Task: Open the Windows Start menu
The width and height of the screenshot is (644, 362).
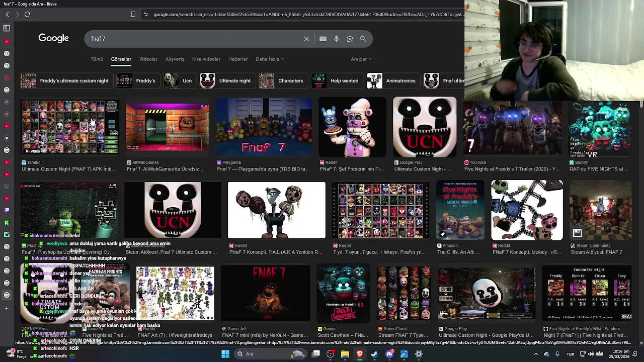Action: coord(225,354)
